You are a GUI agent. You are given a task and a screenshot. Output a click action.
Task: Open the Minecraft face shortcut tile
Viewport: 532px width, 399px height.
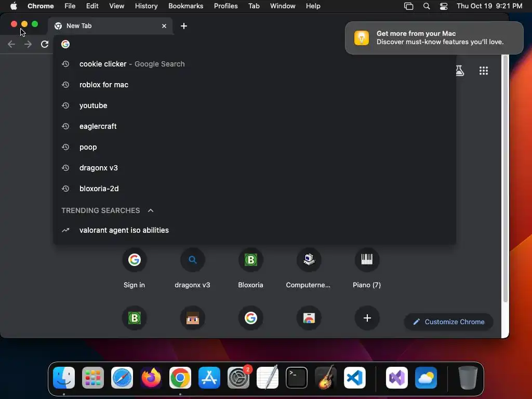192,318
